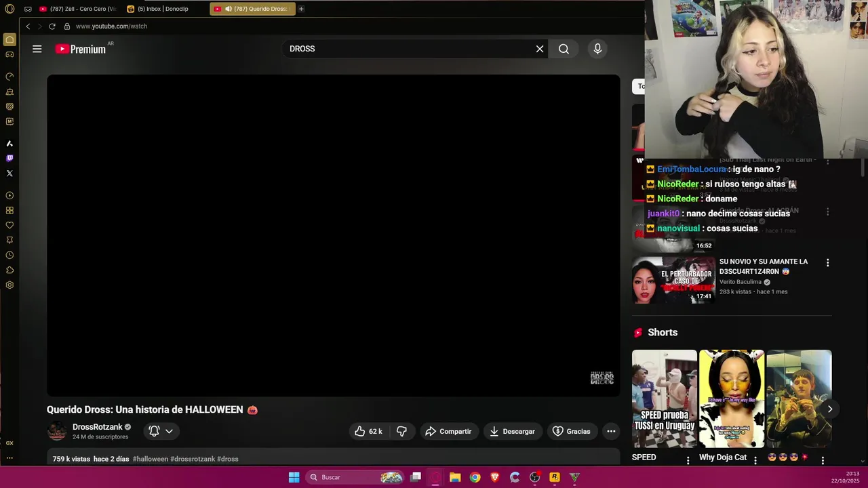Click the search magnifier button
This screenshot has width=868, height=488.
(564, 49)
